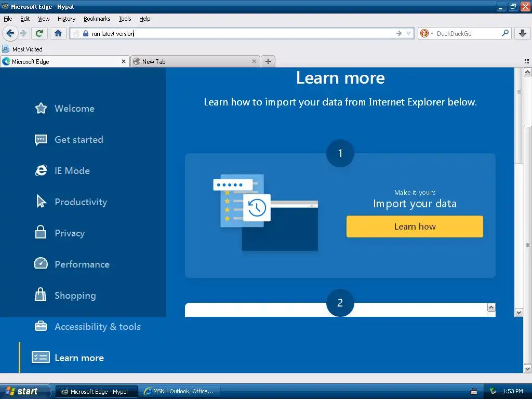Open the History menu

point(66,19)
